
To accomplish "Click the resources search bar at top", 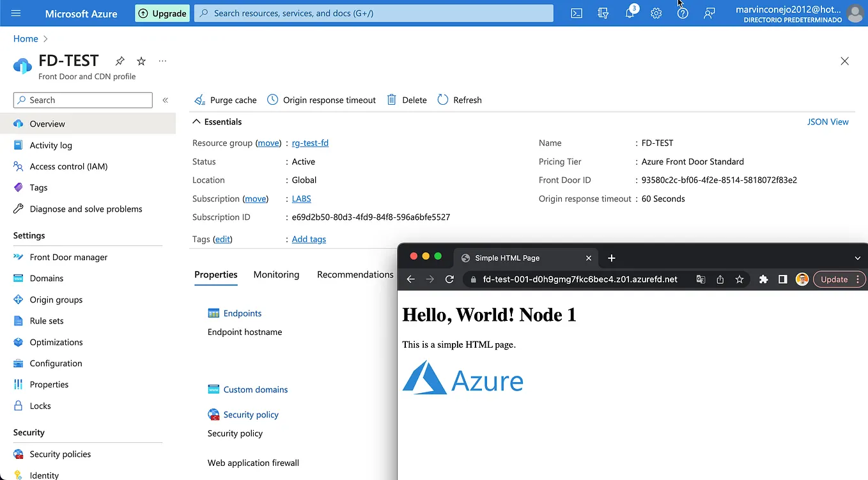I will (373, 13).
